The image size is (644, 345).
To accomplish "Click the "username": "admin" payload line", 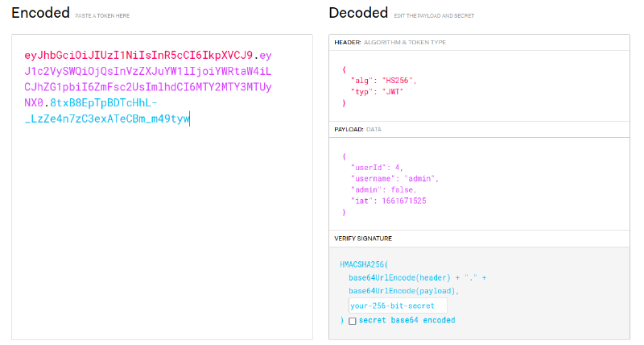I will tap(394, 178).
